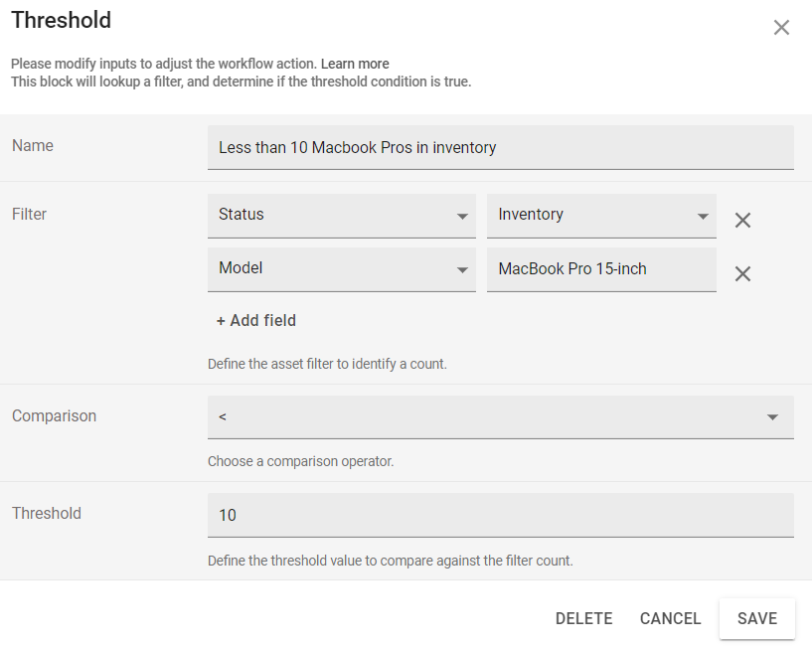This screenshot has height=650, width=812.
Task: Cancel editing the threshold block
Action: 670,617
